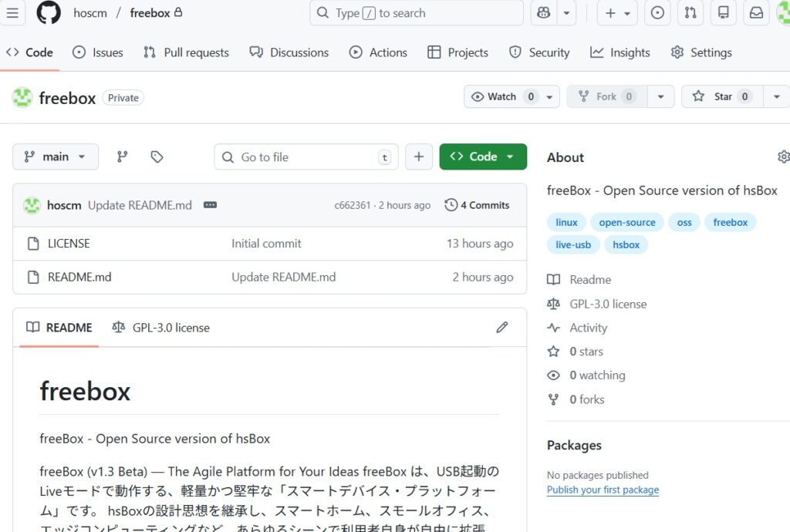The height and width of the screenshot is (532, 790).
Task: Click the tags icon in the file toolbar
Action: pos(157,156)
